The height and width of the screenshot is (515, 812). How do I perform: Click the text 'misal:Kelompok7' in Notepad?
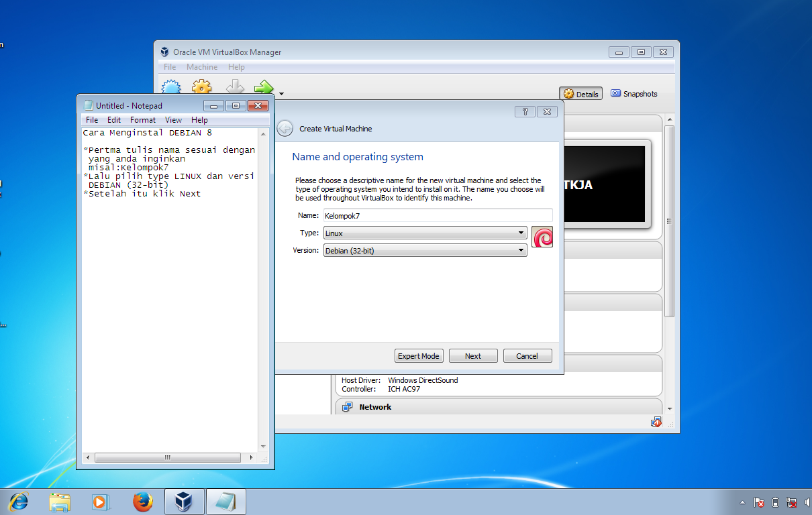coord(129,168)
